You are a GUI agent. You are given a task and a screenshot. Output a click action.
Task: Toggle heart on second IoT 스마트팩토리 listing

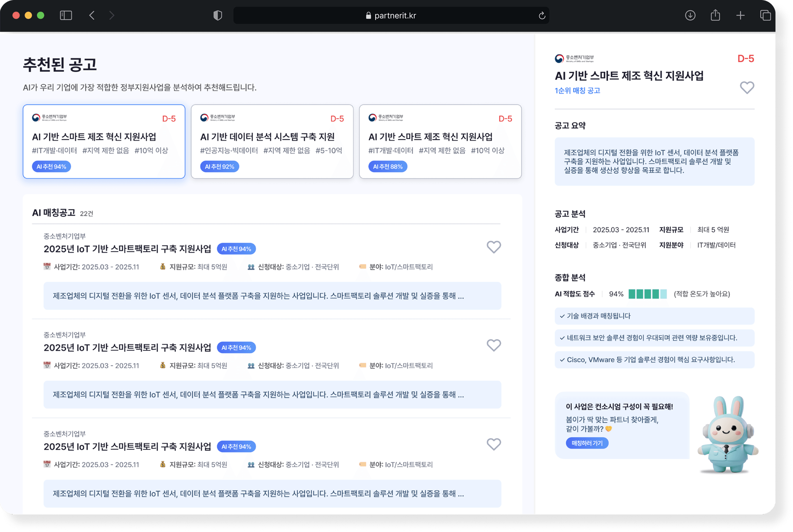(x=494, y=345)
